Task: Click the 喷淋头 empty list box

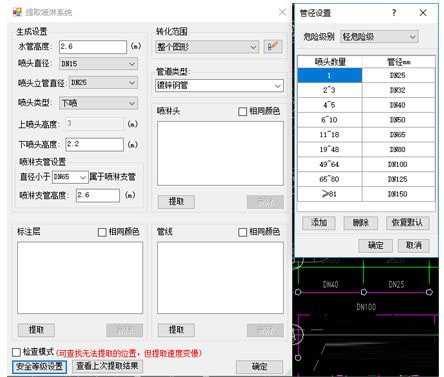Action: click(x=220, y=153)
